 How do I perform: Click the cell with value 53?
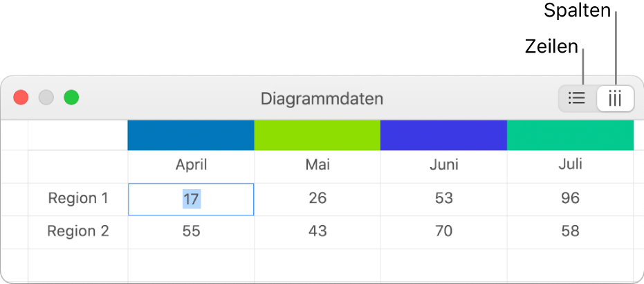click(x=443, y=199)
